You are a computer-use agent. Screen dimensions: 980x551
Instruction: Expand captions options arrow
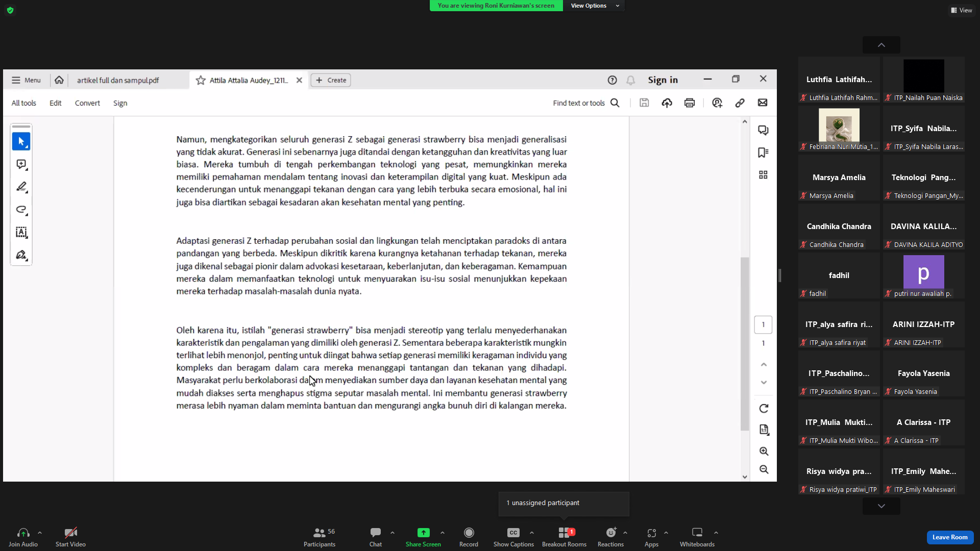tap(532, 533)
